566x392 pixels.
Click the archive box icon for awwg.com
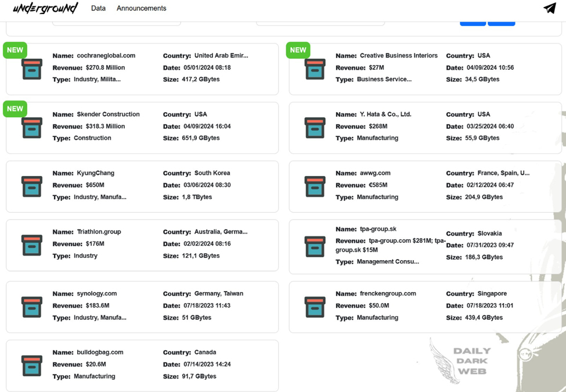coord(315,186)
